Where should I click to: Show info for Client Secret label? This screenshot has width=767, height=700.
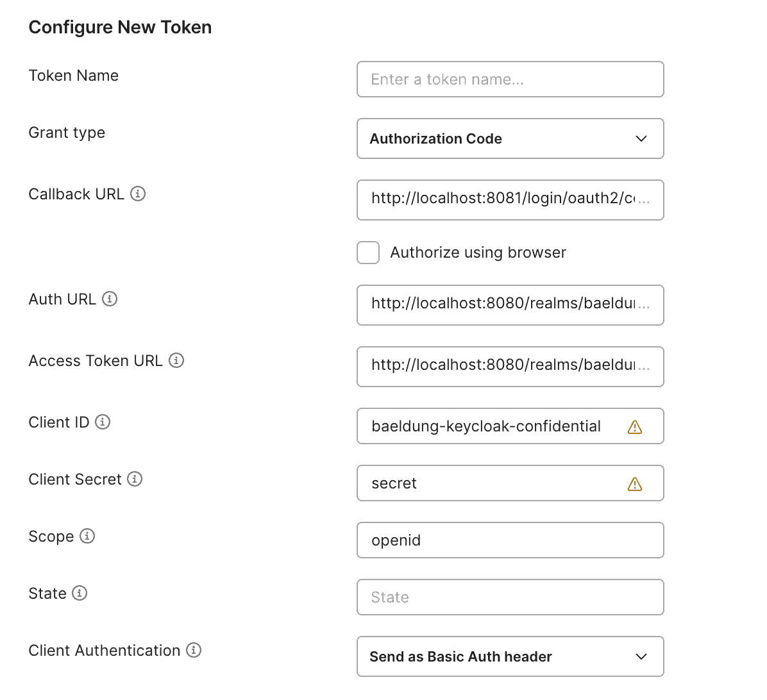[135, 479]
